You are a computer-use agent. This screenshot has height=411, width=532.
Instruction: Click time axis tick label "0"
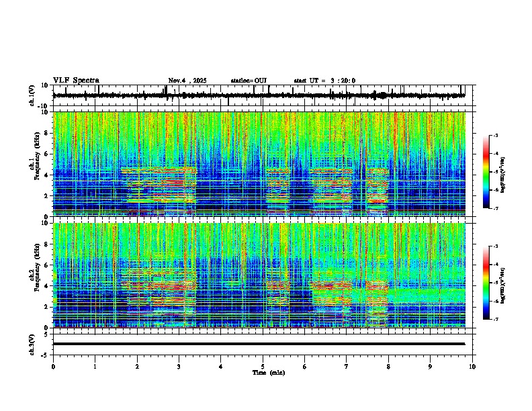(53, 367)
